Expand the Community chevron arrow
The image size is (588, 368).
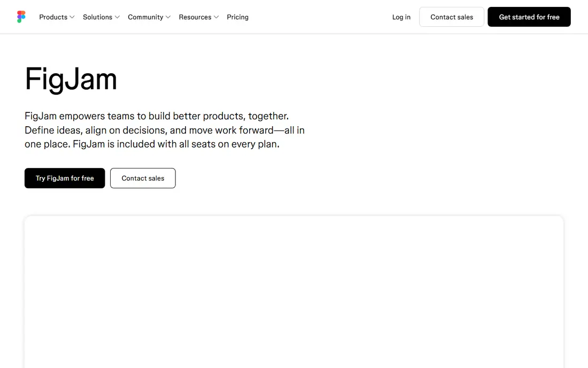[168, 17]
